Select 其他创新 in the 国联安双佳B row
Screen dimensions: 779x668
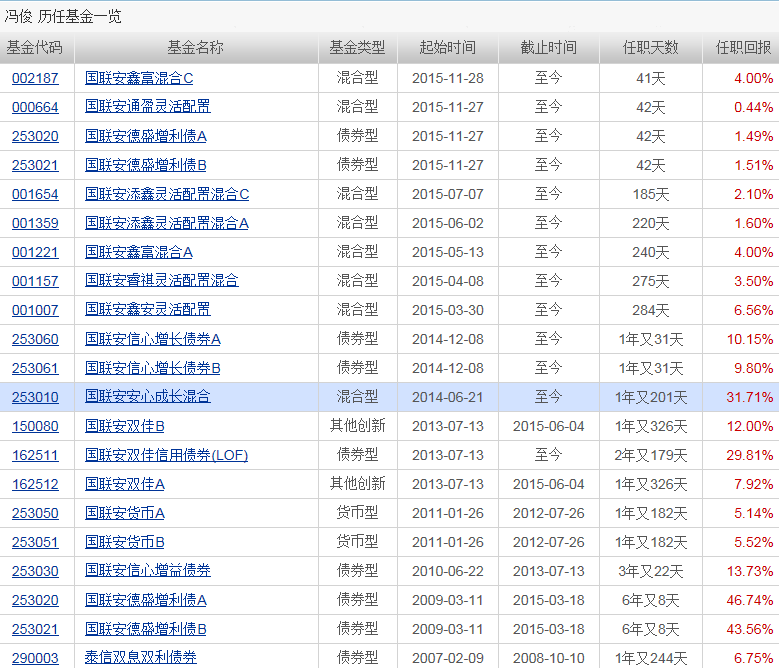(x=357, y=426)
